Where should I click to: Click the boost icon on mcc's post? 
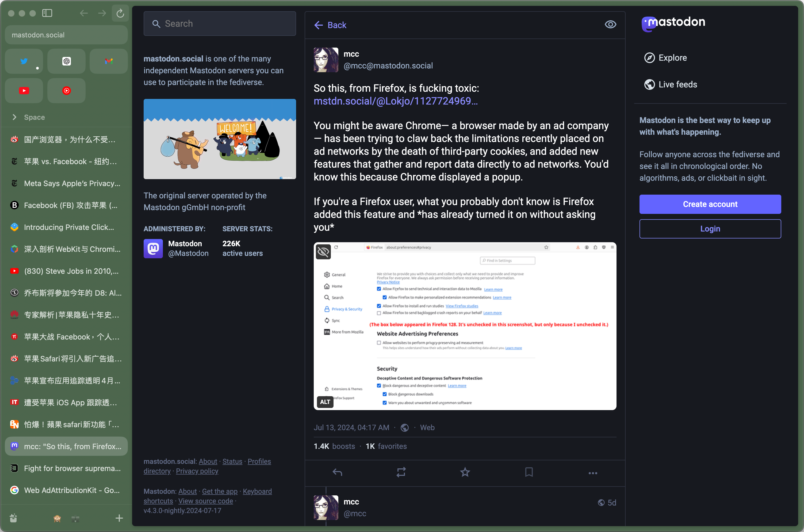(x=401, y=472)
